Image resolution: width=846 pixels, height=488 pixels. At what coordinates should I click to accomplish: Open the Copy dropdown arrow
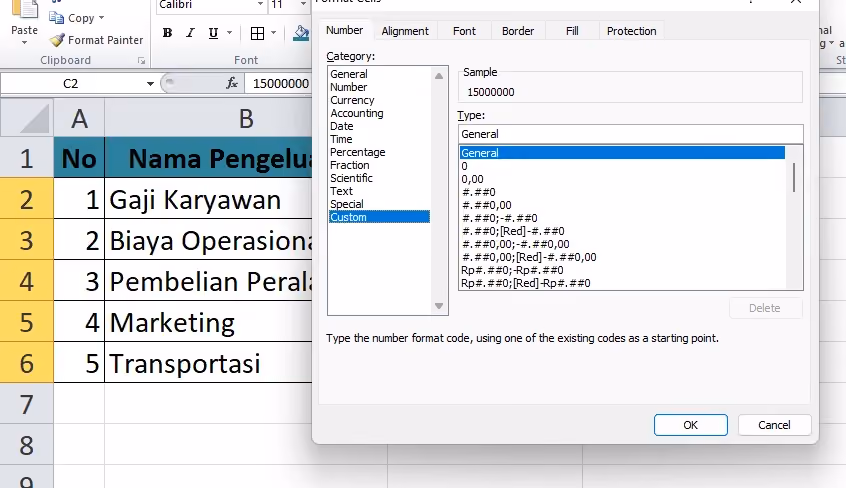coord(101,18)
